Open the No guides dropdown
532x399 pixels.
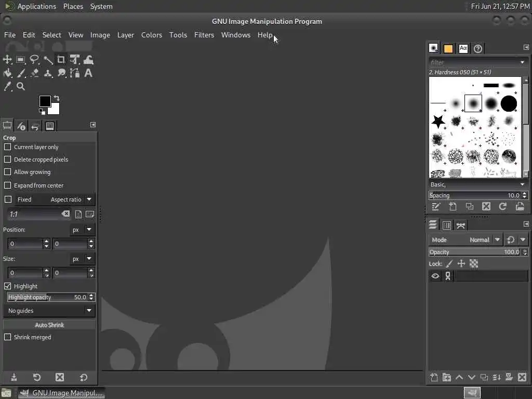49,311
